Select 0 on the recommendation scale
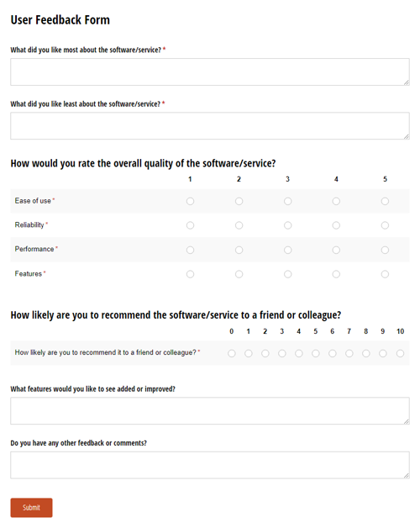The width and height of the screenshot is (420, 528). click(232, 353)
